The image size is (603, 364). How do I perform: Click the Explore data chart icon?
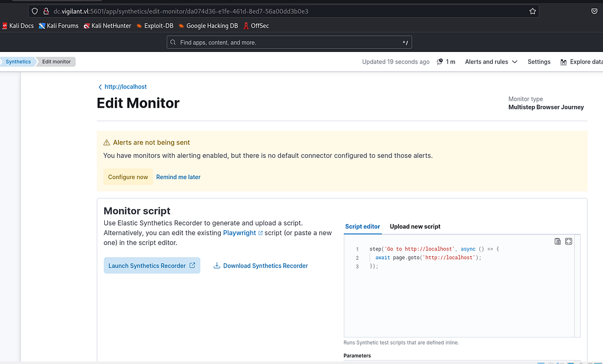click(x=564, y=62)
